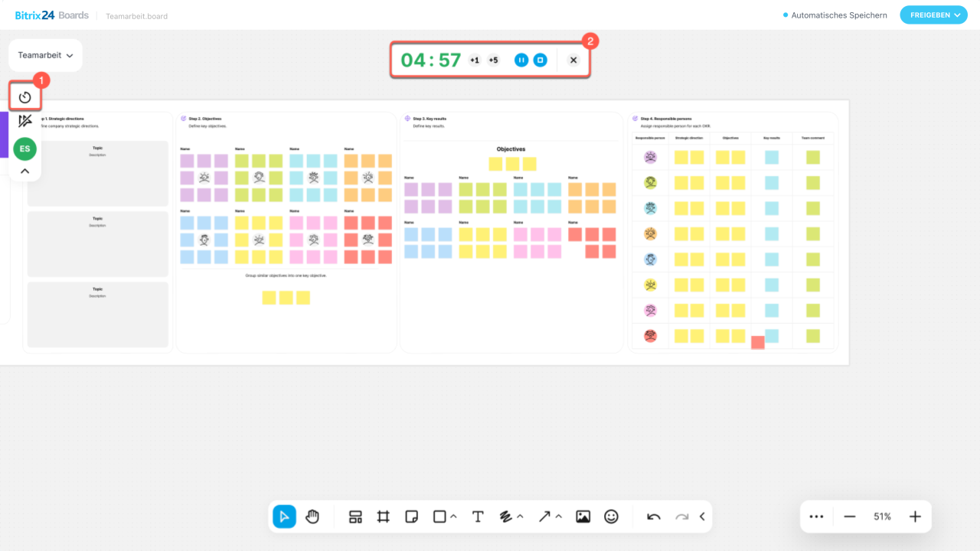Expand the arrow tool options chevron
The image size is (980, 551).
click(x=559, y=517)
